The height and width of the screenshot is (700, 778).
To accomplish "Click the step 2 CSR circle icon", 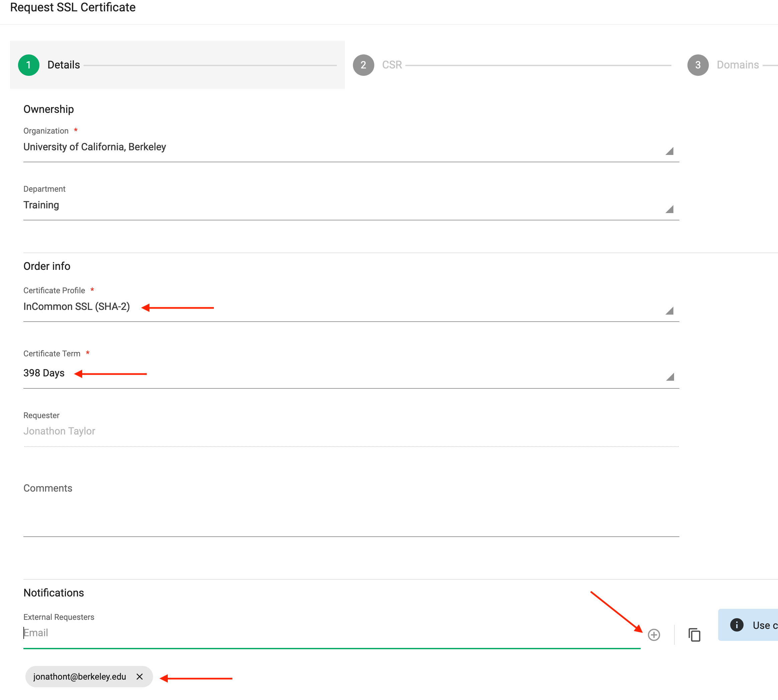I will click(x=363, y=64).
